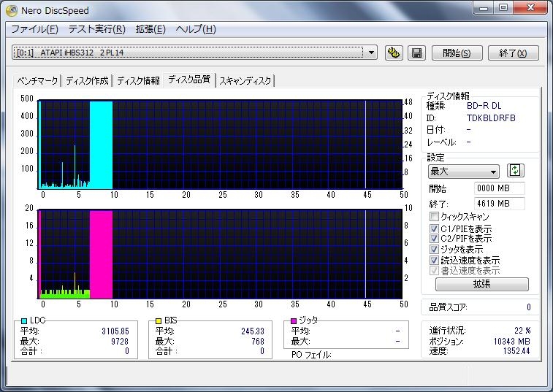
Task: Open the ファイル(F) menu
Action: click(x=34, y=29)
